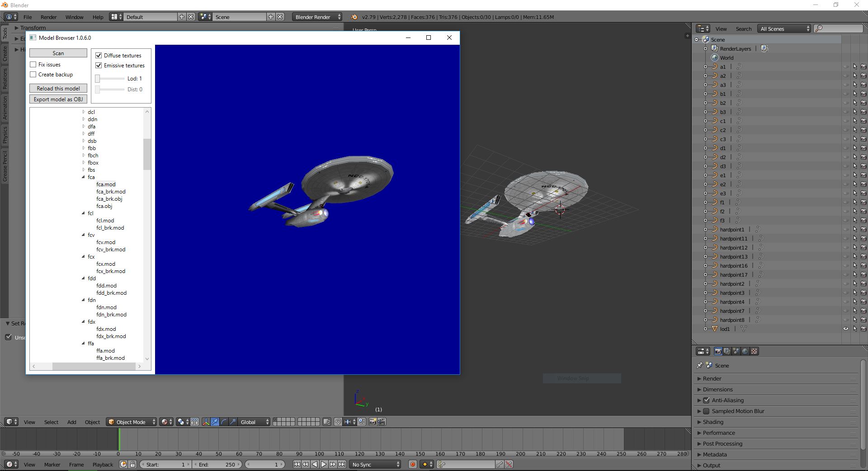Click the End frame 250 field
This screenshot has width=868, height=471.
[x=218, y=464]
